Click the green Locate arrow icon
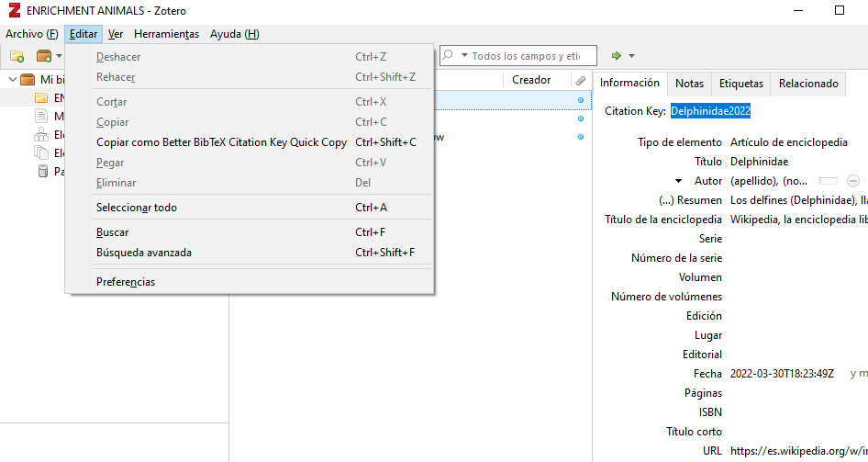 point(616,55)
